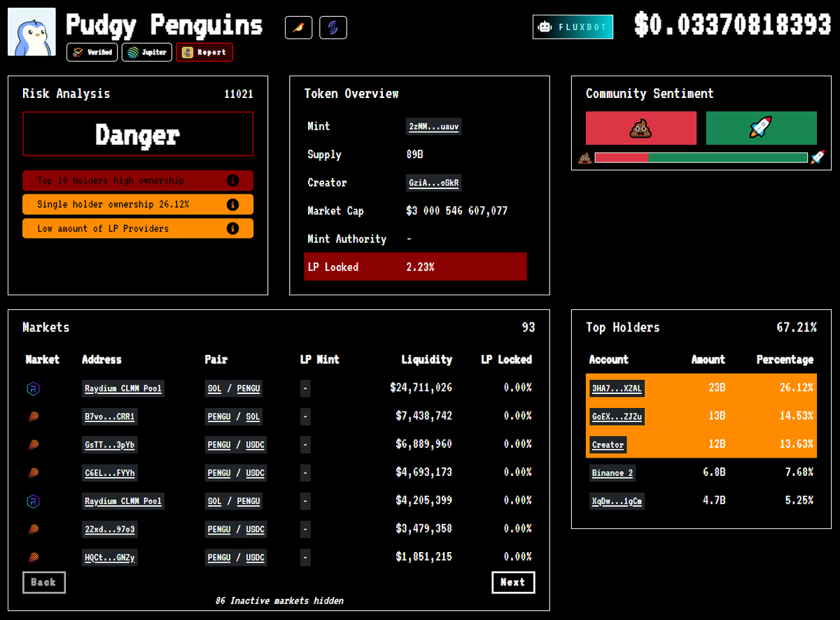This screenshot has width=840, height=620.
Task: Click the Percentage column header in Top Holders
Action: 785,360
